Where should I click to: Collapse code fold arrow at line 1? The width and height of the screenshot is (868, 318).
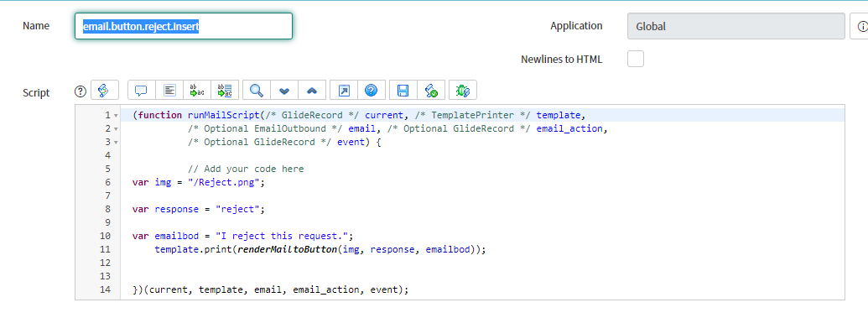(116, 116)
